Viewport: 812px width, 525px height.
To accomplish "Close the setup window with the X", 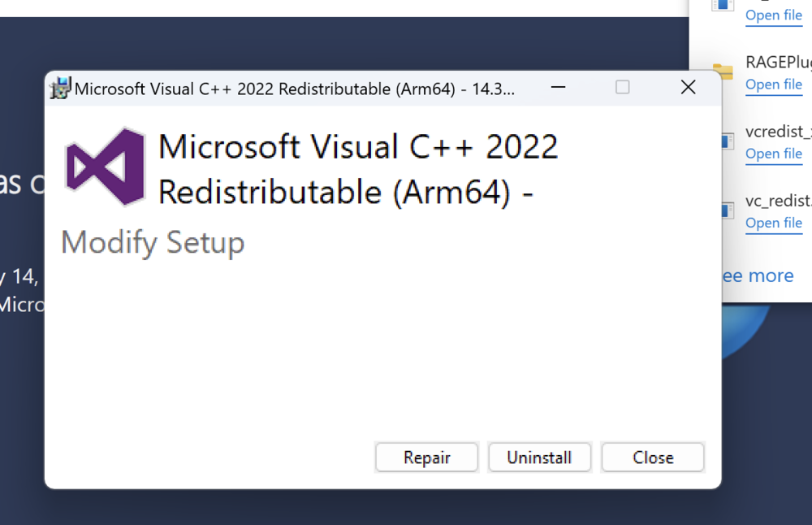I will pyautogui.click(x=688, y=87).
